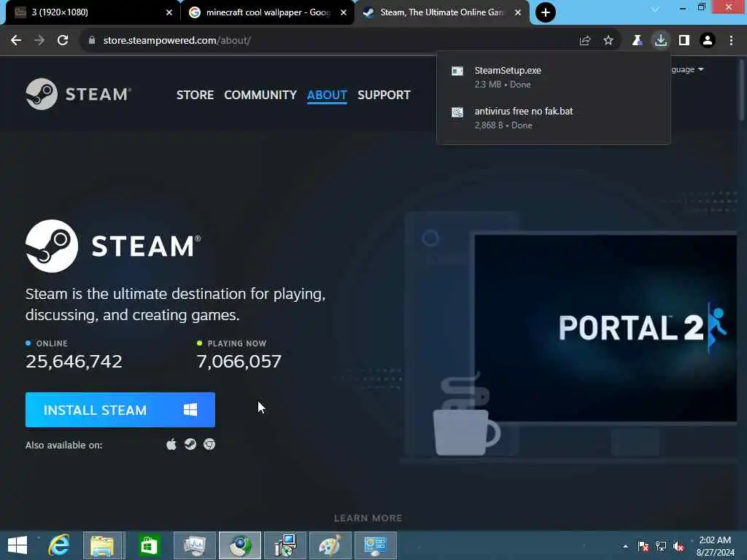This screenshot has height=560, width=747.
Task: Click the lock icon in the address bar
Action: (91, 41)
